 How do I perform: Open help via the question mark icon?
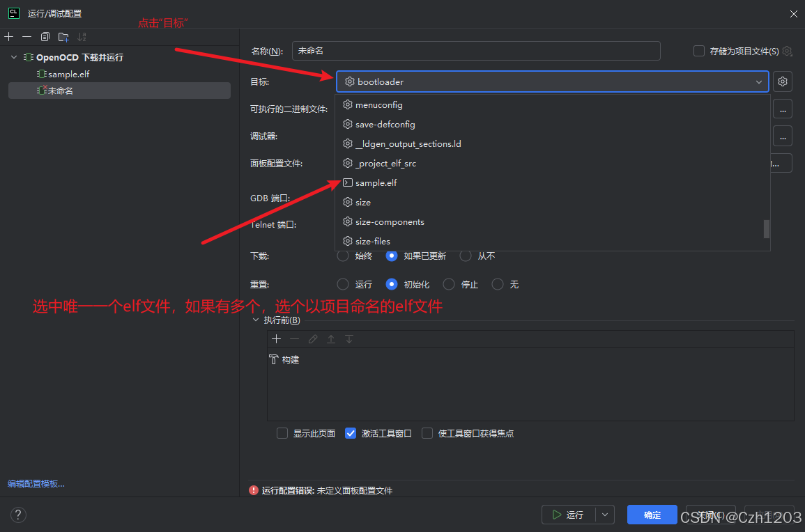pyautogui.click(x=18, y=515)
